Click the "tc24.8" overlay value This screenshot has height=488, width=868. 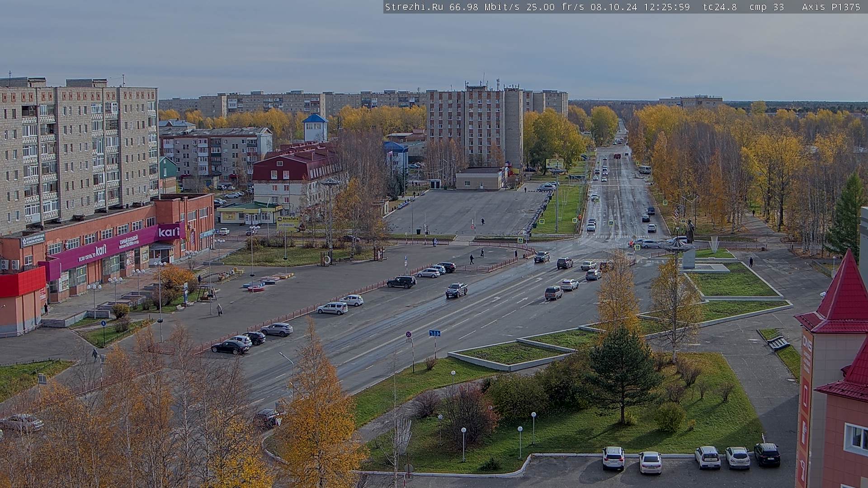[x=720, y=7]
